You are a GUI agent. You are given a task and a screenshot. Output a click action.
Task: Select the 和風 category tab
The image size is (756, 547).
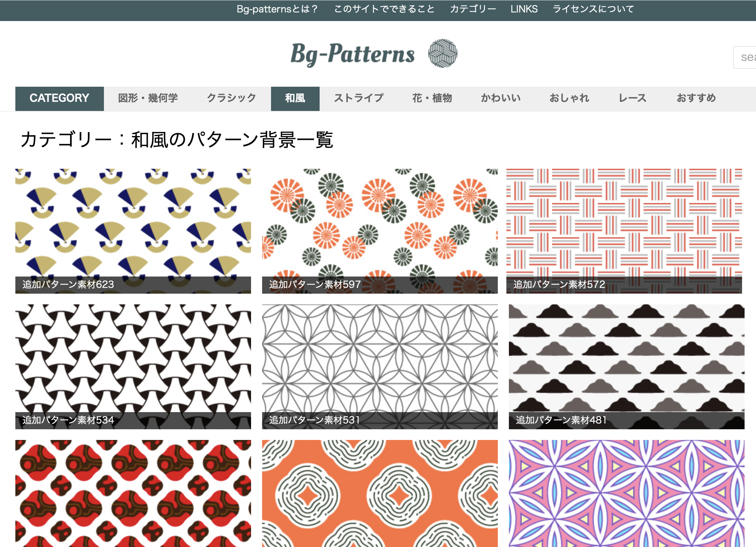click(x=295, y=98)
